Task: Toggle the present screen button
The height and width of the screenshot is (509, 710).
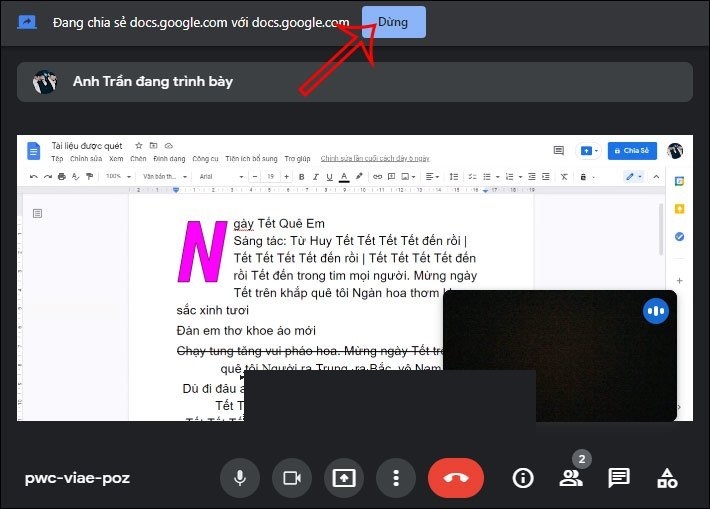Action: [x=343, y=478]
